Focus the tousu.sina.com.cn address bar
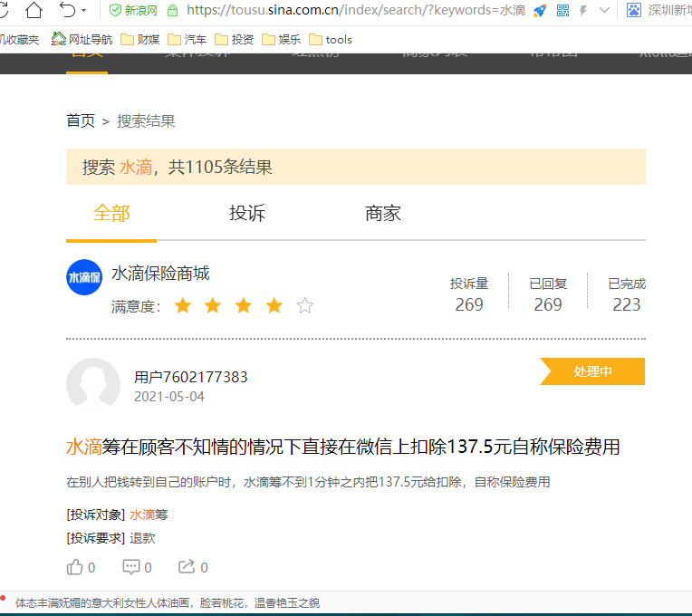This screenshot has width=692, height=616. pos(356,10)
